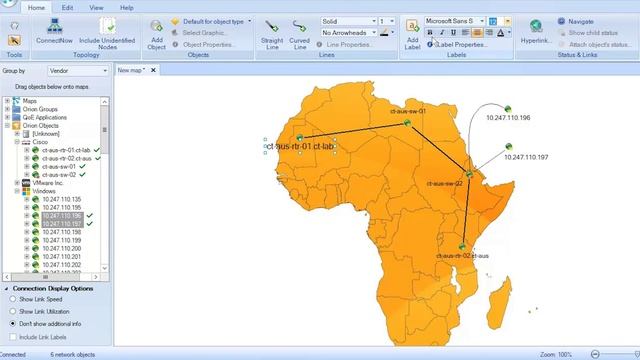
Task: Open the Group by Vendor dropdown
Action: point(78,71)
